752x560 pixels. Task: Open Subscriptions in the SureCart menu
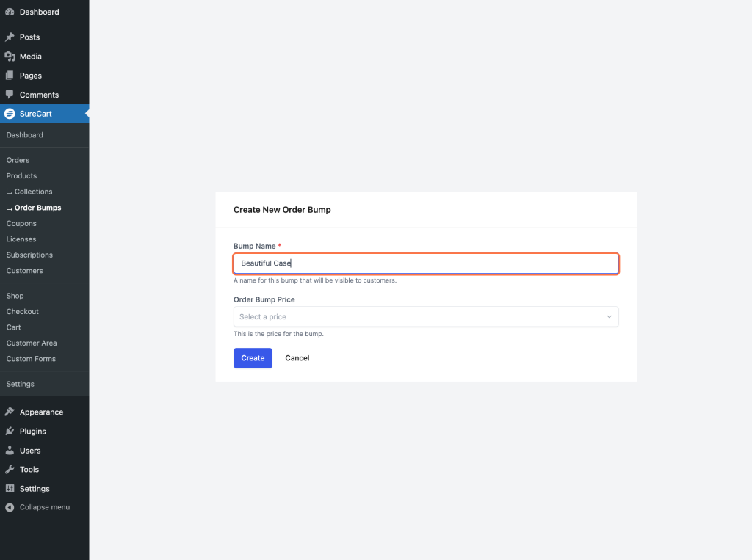click(29, 255)
